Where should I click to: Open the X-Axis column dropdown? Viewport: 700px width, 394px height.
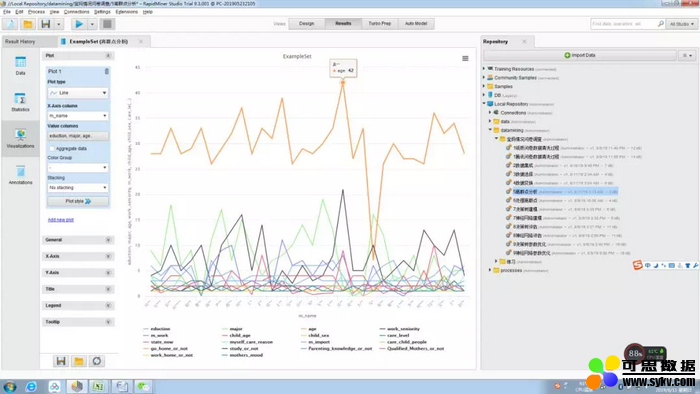[78, 116]
